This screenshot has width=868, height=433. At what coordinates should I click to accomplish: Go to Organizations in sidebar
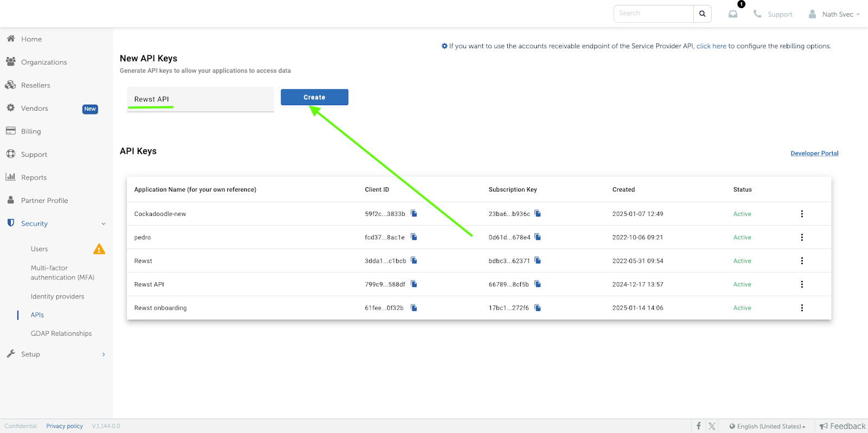pyautogui.click(x=44, y=62)
